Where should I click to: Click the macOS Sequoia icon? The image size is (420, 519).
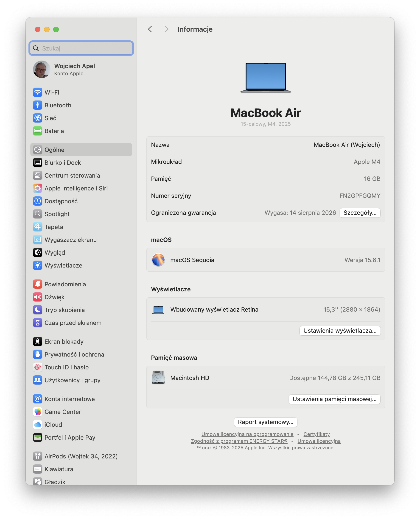tap(158, 260)
